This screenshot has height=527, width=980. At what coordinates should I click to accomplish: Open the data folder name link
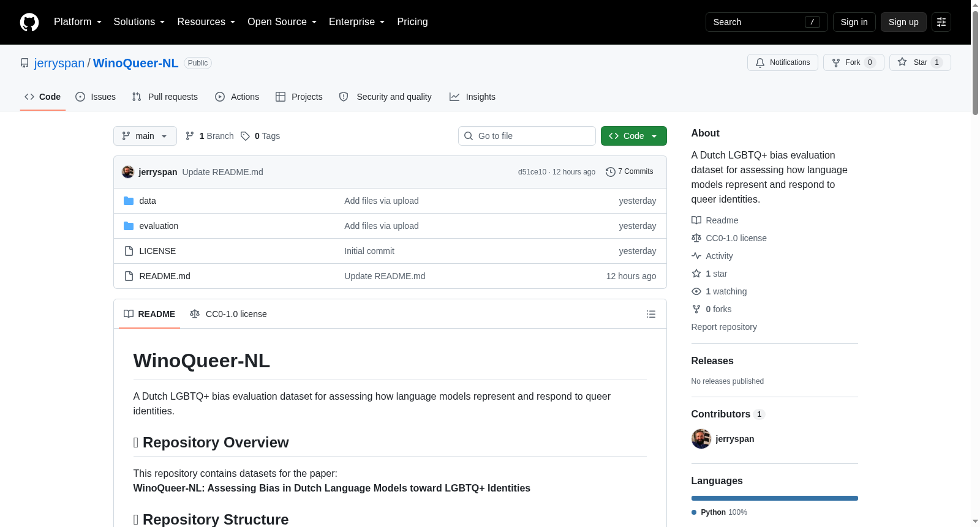click(148, 201)
